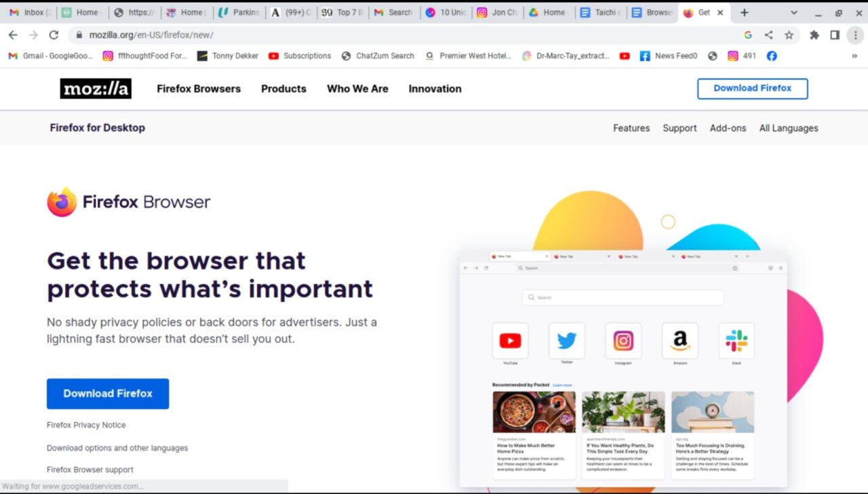Click the blue Download Firefox button
The width and height of the screenshot is (868, 494).
[108, 394]
